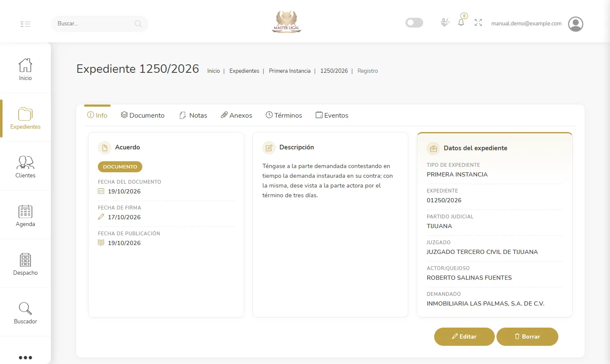Toggle the dark mode switch
The image size is (610, 364).
[414, 22]
